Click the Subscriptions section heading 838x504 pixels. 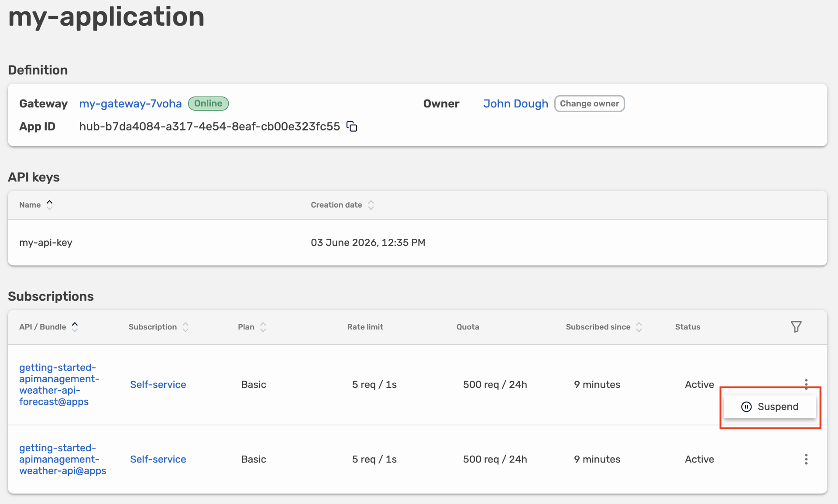51,297
